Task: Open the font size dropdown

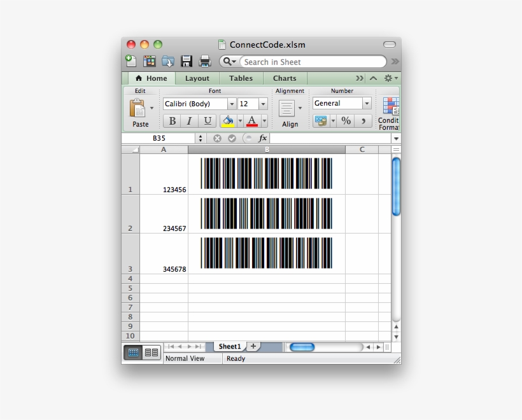Action: (x=263, y=104)
